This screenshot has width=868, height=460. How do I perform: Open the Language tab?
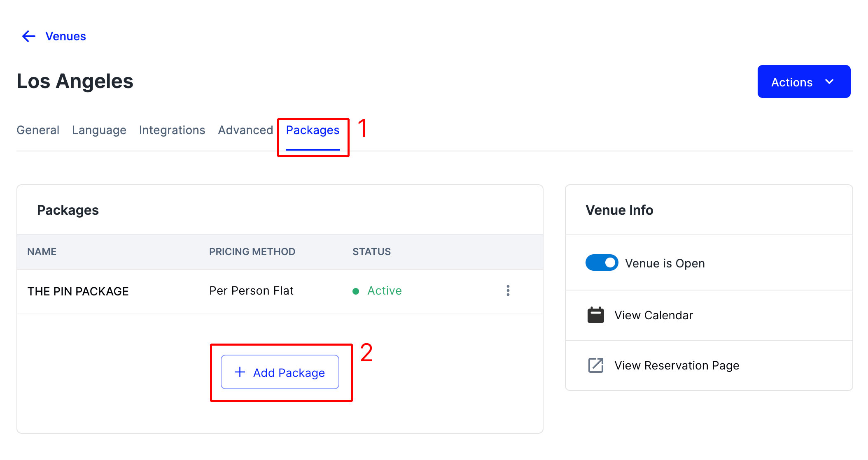pos(99,130)
